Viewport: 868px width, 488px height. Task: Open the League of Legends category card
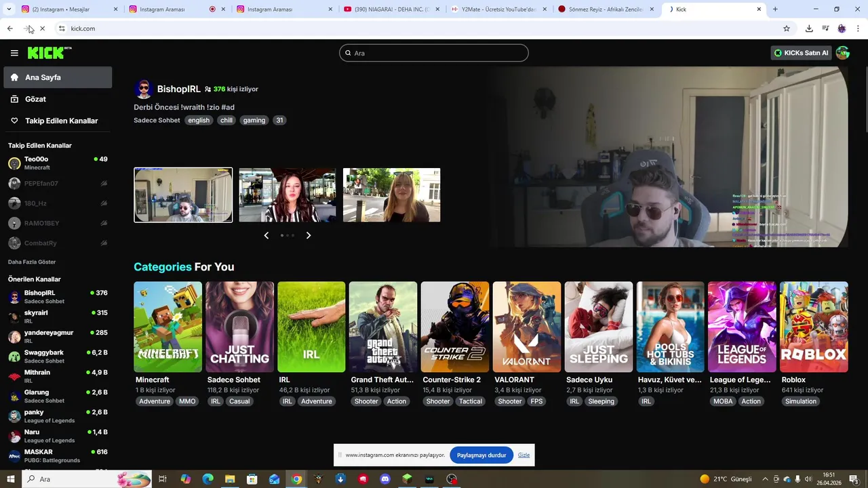[742, 327]
